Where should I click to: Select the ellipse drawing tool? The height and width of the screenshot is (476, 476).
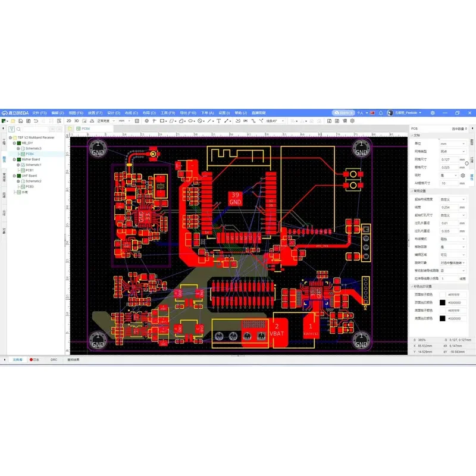pos(190,121)
